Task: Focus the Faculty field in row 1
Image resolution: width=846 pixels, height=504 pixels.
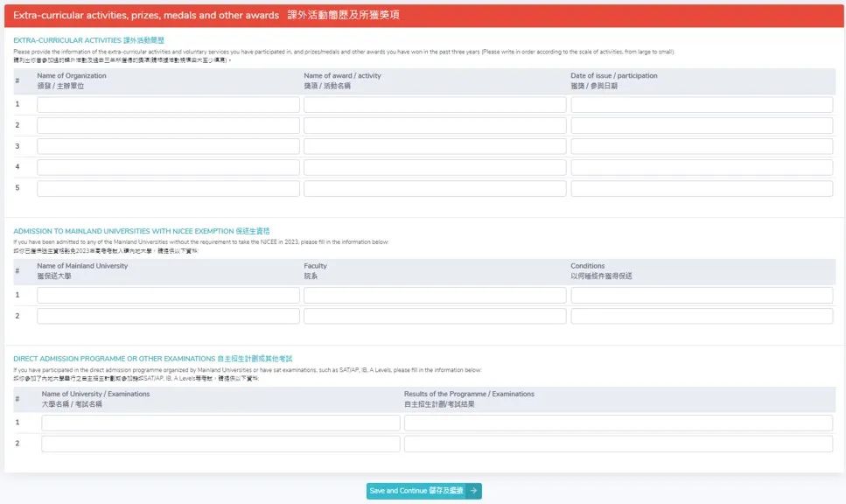Action: click(435, 296)
